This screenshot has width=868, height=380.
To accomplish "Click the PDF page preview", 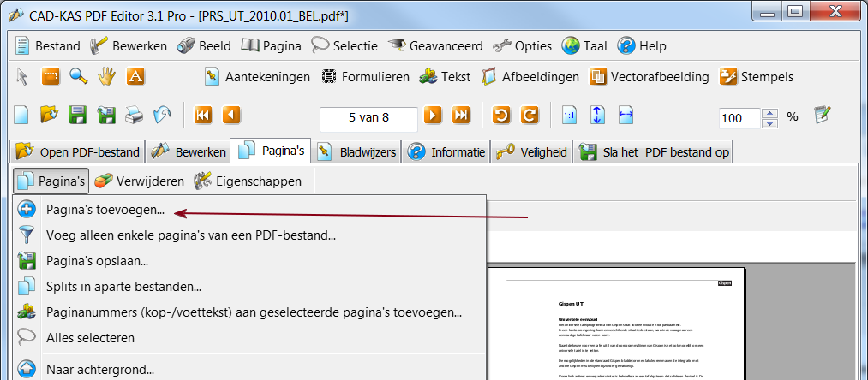I will pyautogui.click(x=617, y=324).
